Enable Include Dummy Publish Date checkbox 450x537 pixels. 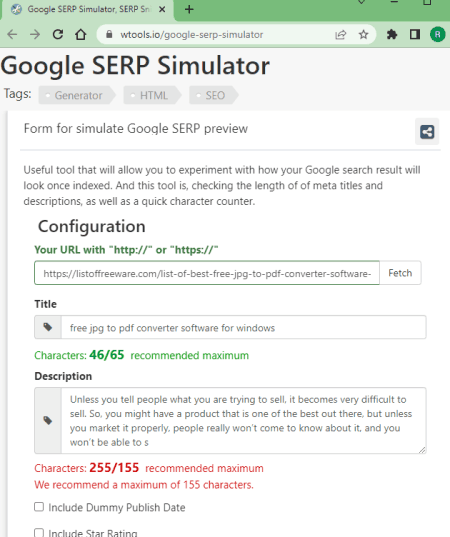39,507
